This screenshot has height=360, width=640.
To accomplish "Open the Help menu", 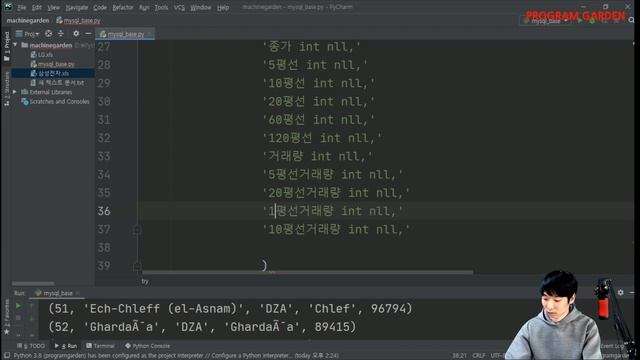I will coord(223,7).
